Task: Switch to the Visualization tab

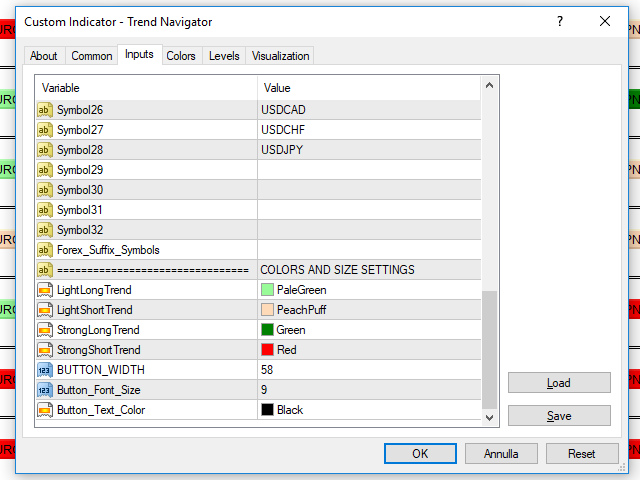Action: [x=280, y=56]
